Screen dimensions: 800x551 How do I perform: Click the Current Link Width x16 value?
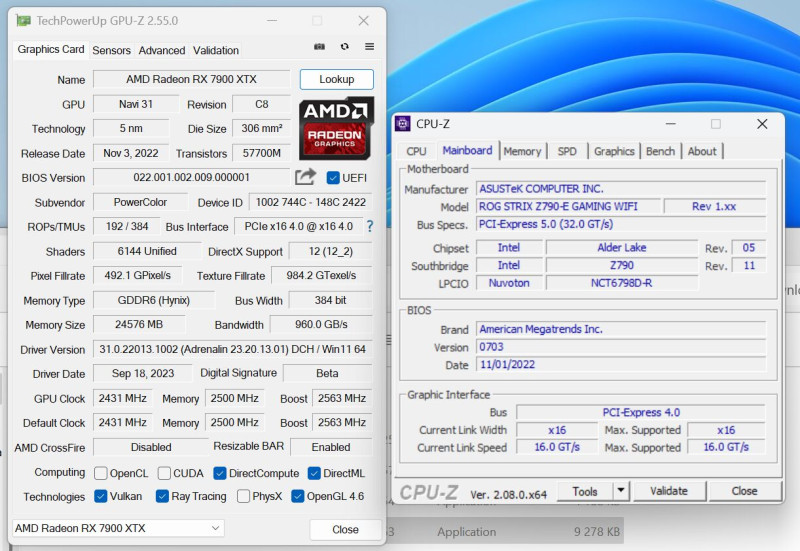pos(557,430)
